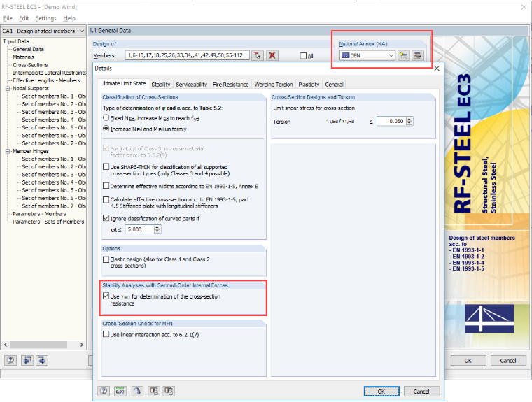532x402 pixels.
Task: Select the Ultimate Limit State tab
Action: pos(122,83)
